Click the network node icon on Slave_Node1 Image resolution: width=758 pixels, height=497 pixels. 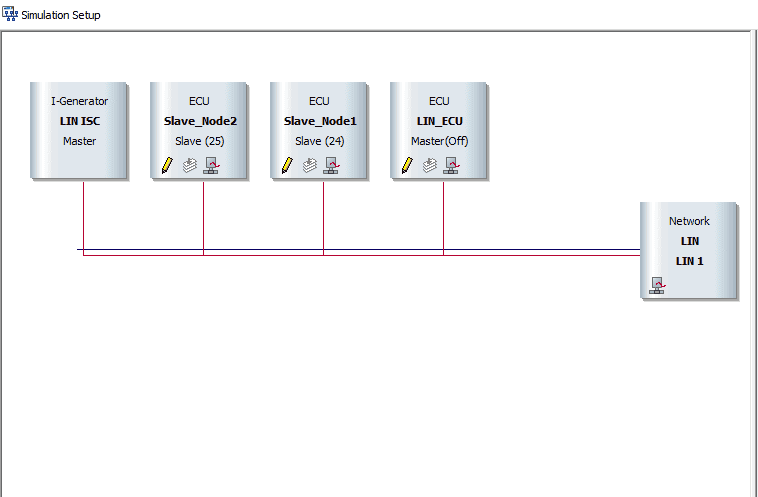tap(332, 165)
